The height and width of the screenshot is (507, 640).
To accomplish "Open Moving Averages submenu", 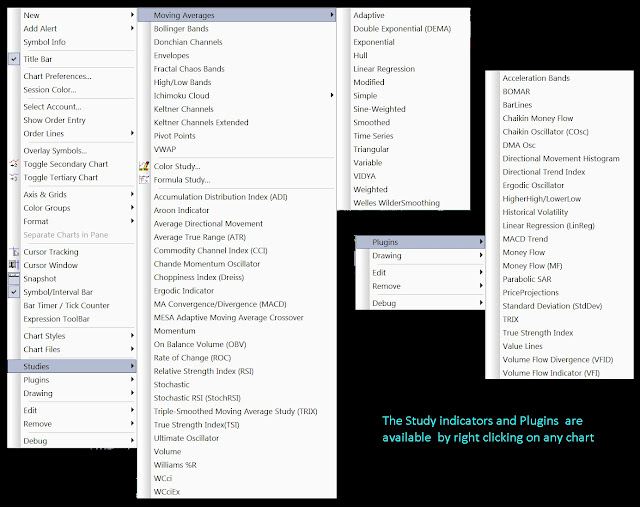I will tap(237, 15).
